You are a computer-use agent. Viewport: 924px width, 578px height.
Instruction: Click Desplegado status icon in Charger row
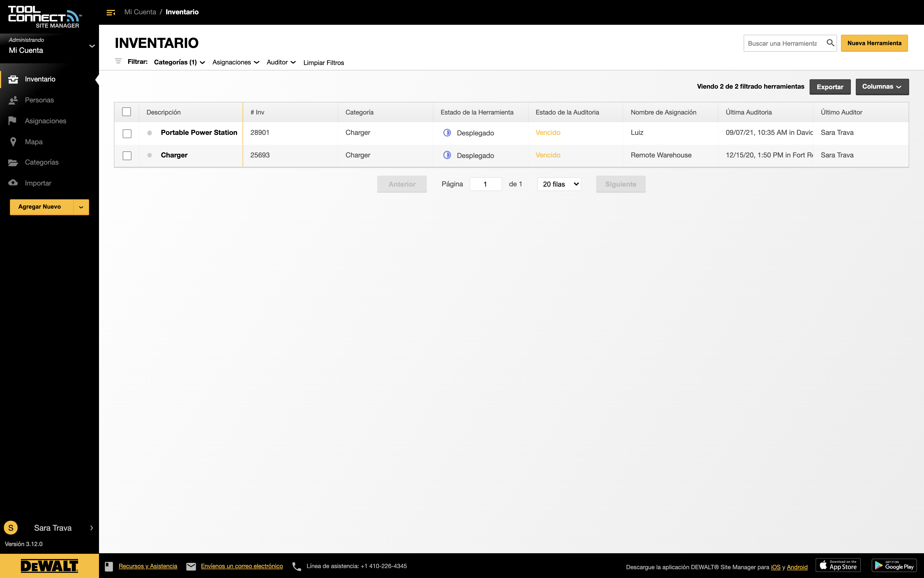click(447, 155)
